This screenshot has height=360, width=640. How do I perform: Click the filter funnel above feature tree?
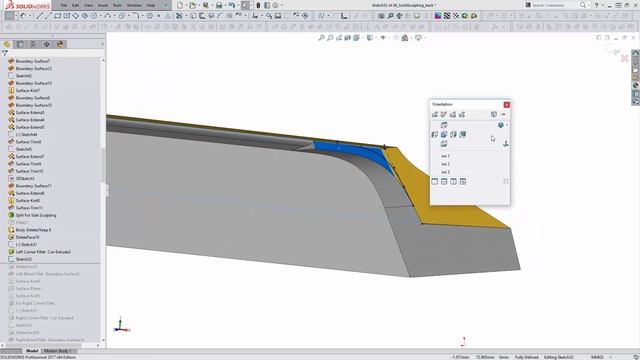coord(5,53)
